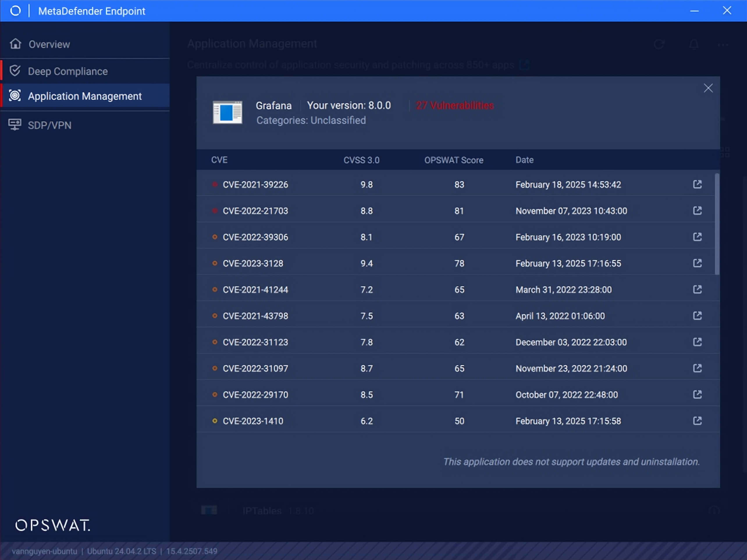Screen dimensions: 747x560
Task: Select the CVE-2022-31123 row
Action: coord(255,342)
